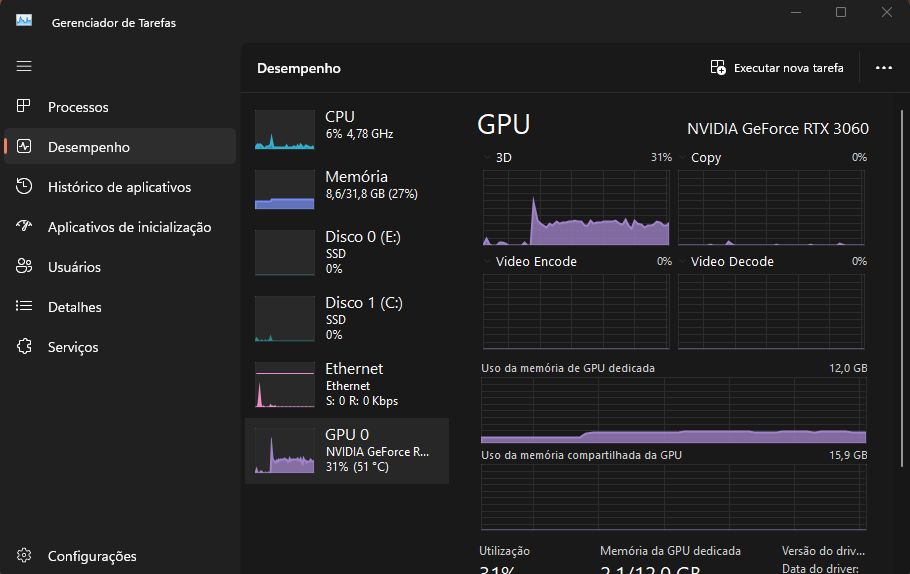Expand the Video Decode engine selector
910x574 pixels.
point(683,261)
